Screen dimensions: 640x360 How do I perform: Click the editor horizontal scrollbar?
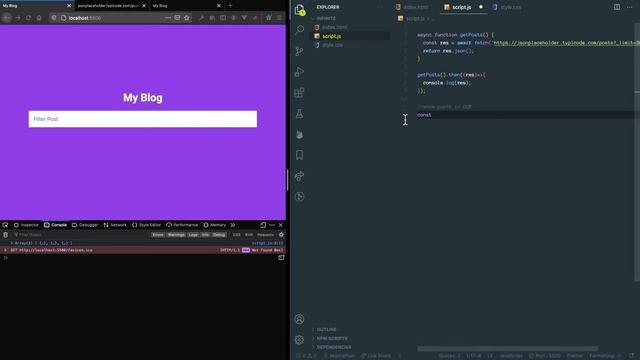[507, 349]
